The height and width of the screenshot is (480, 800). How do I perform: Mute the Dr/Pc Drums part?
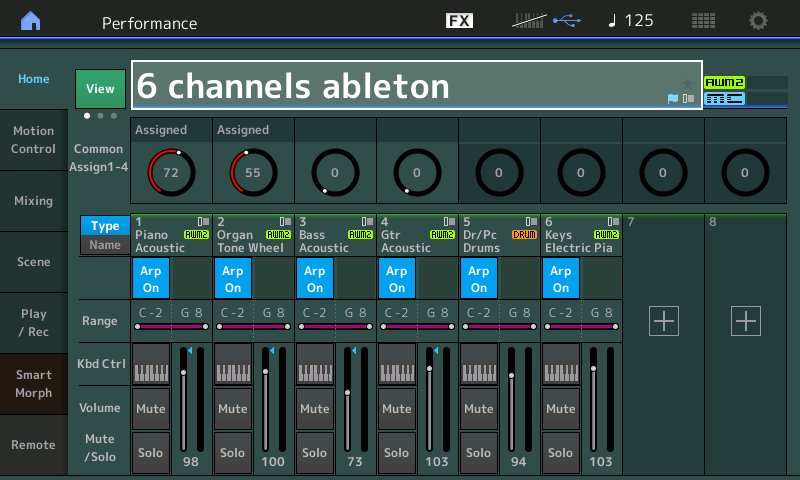479,409
